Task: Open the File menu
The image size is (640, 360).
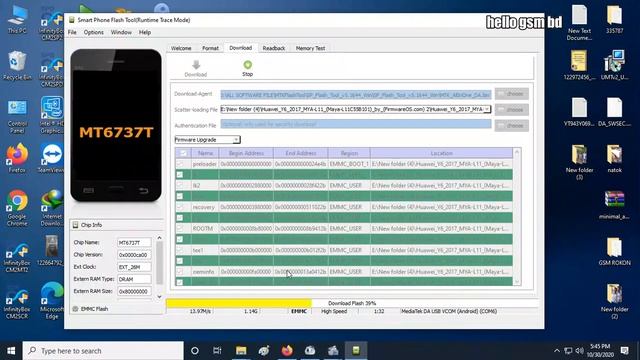Action: (72, 32)
